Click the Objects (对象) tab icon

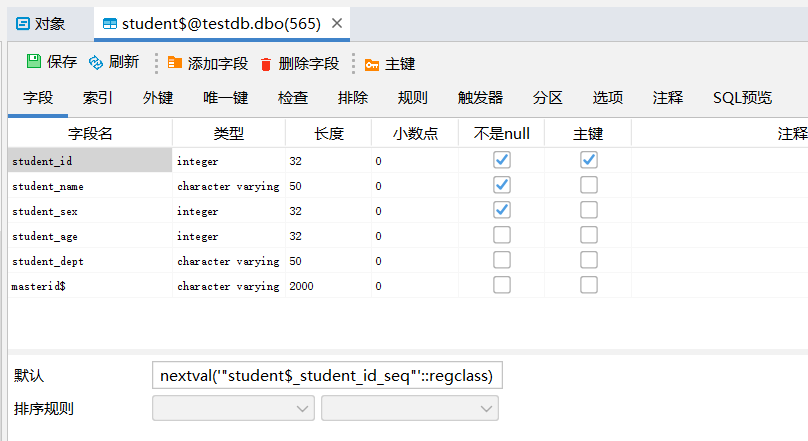pos(22,23)
